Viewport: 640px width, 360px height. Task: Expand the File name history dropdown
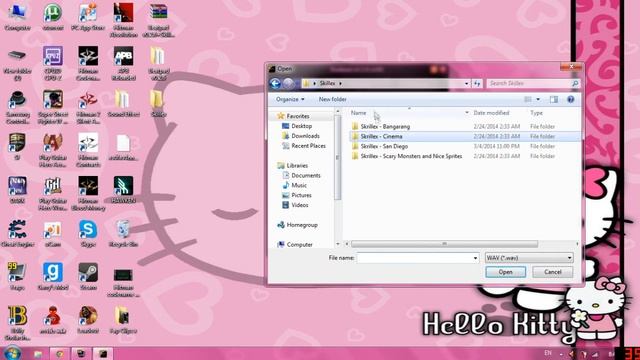point(475,258)
